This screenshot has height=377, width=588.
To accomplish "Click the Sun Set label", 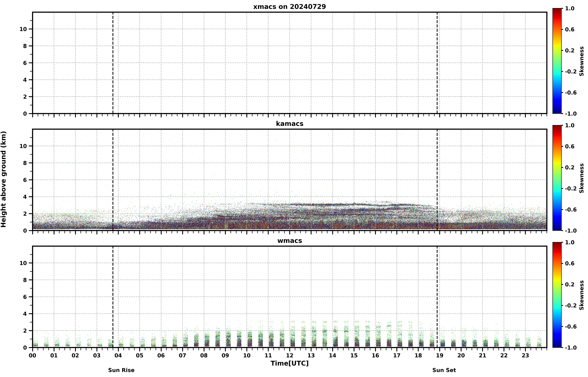I will [x=444, y=370].
